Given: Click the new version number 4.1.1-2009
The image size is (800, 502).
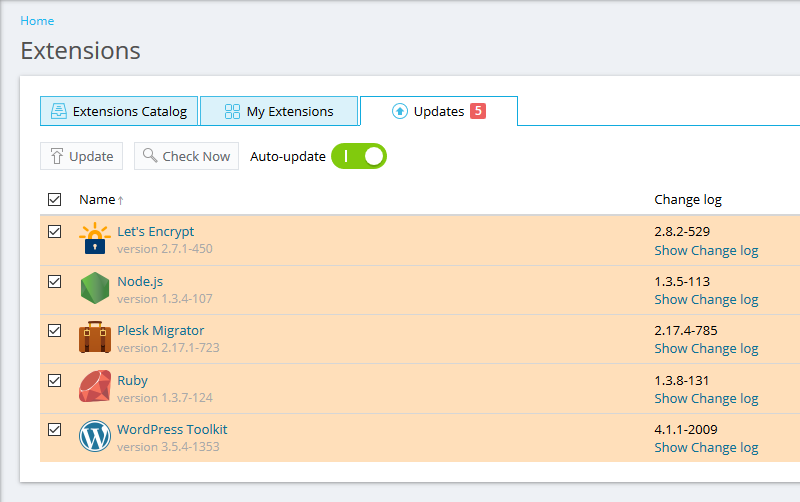Looking at the screenshot, I should [x=686, y=430].
